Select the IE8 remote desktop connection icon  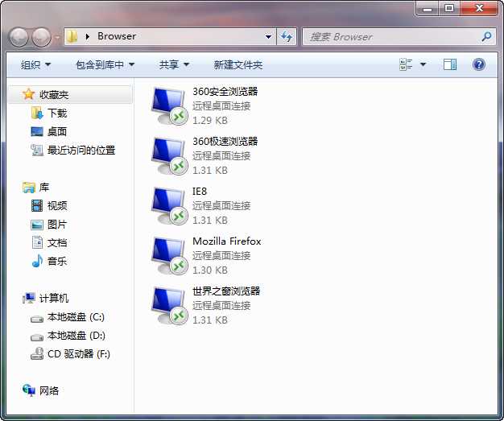pyautogui.click(x=169, y=206)
